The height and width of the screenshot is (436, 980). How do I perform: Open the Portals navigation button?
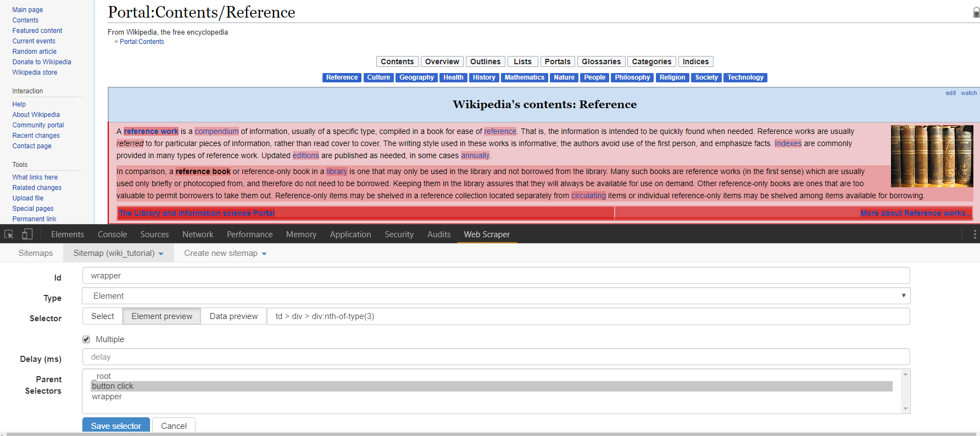(558, 62)
